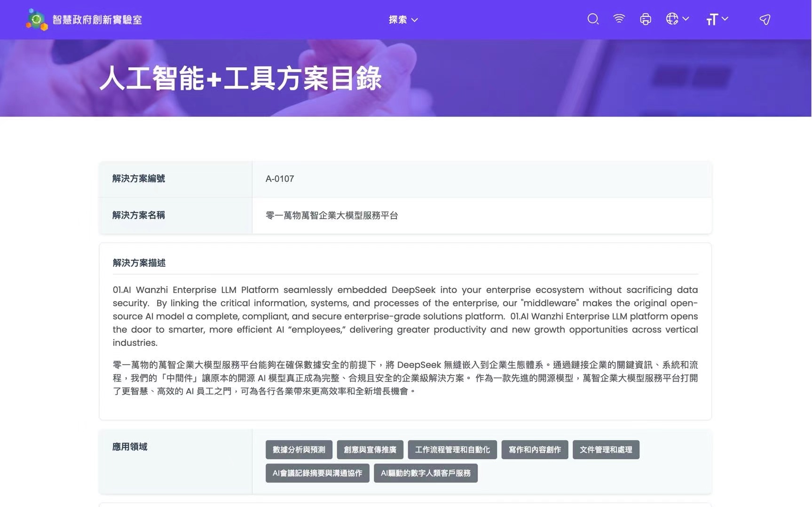Viewport: 812px width, 507px height.
Task: Click the paper plane share icon
Action: click(x=765, y=19)
